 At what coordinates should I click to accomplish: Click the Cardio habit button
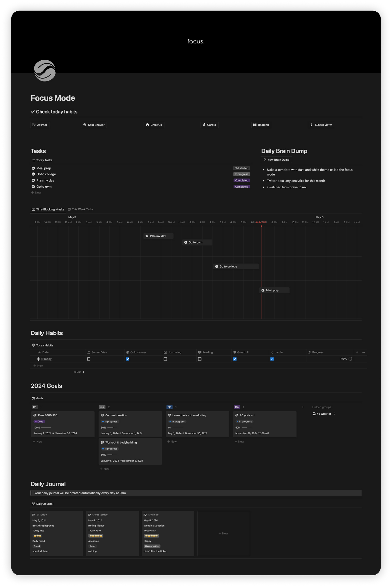click(x=209, y=125)
